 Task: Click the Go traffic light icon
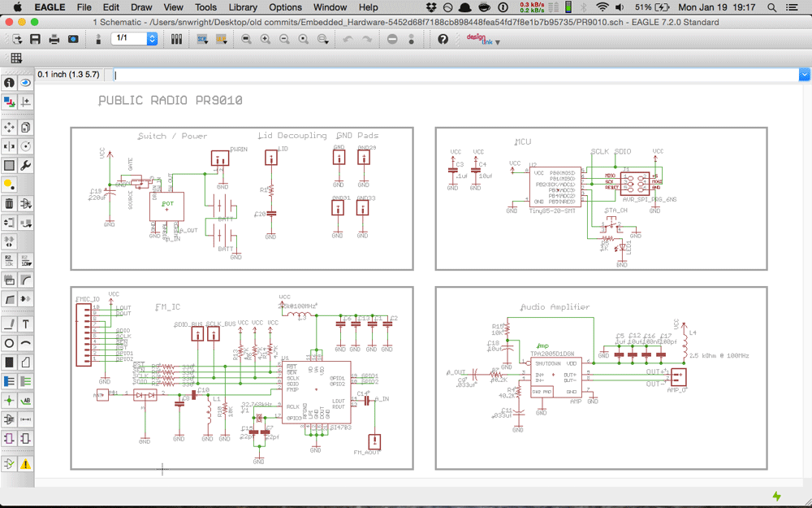[x=411, y=39]
